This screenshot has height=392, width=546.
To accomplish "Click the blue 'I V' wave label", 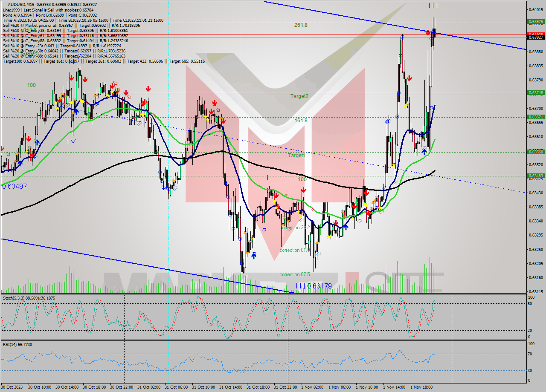I will click(x=72, y=141).
